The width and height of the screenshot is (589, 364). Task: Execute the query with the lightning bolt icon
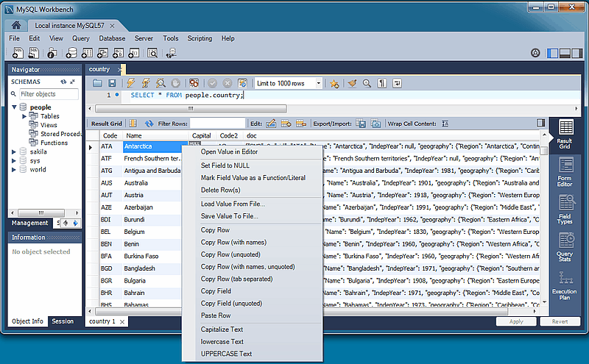click(x=131, y=83)
